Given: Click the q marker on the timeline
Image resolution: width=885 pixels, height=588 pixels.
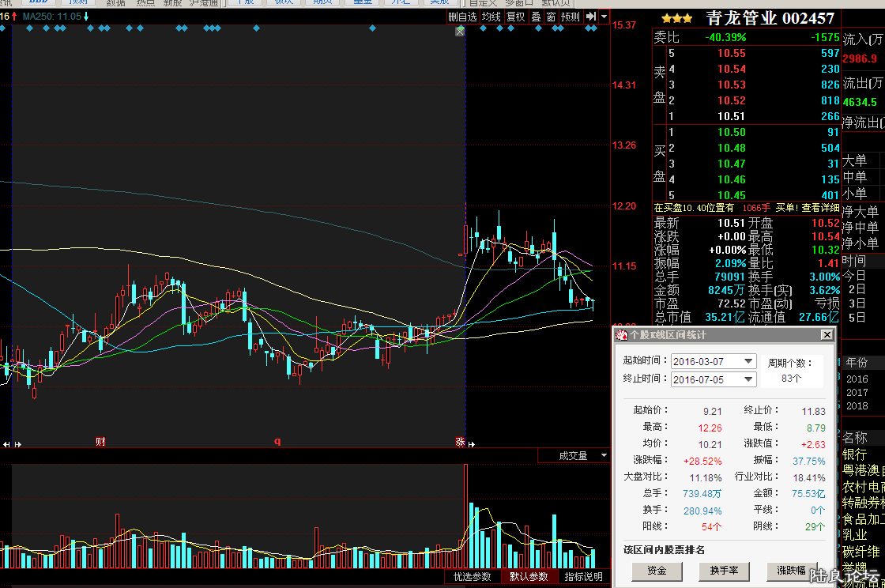Looking at the screenshot, I should [277, 442].
